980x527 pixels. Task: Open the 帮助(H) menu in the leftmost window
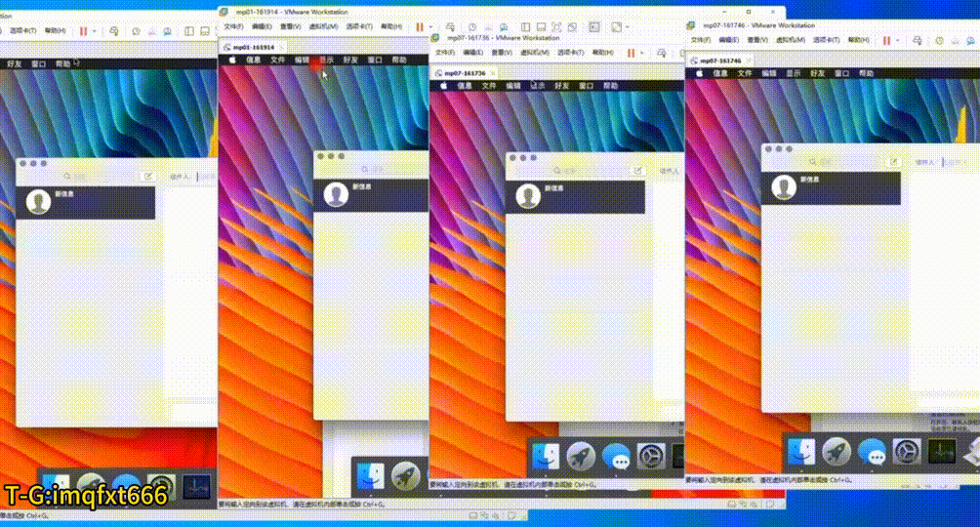click(x=55, y=30)
